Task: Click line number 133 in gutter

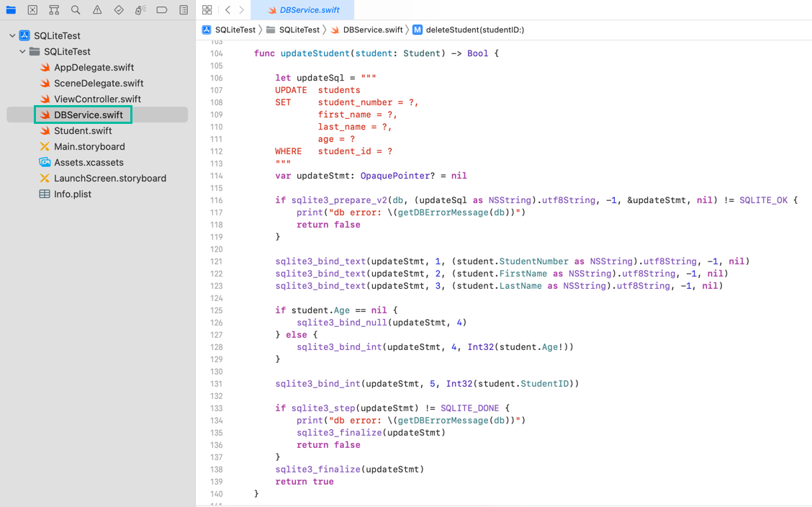Action: point(217,408)
